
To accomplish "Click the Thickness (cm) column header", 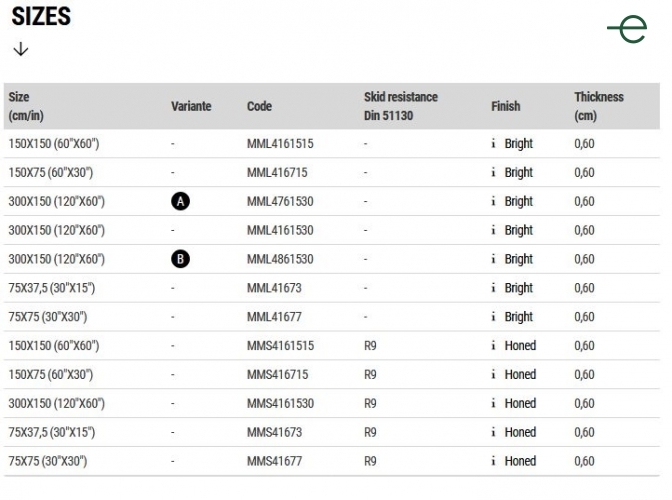I will (x=599, y=106).
